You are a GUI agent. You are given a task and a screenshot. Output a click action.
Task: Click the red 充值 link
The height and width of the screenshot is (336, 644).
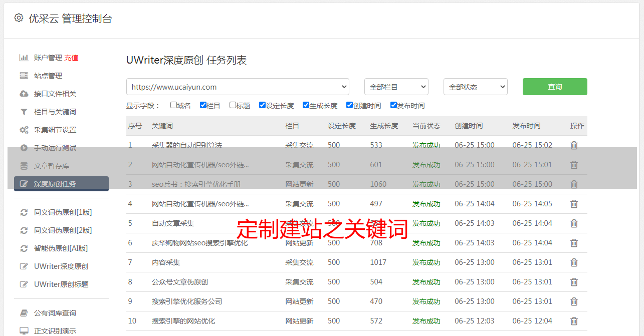tap(71, 58)
